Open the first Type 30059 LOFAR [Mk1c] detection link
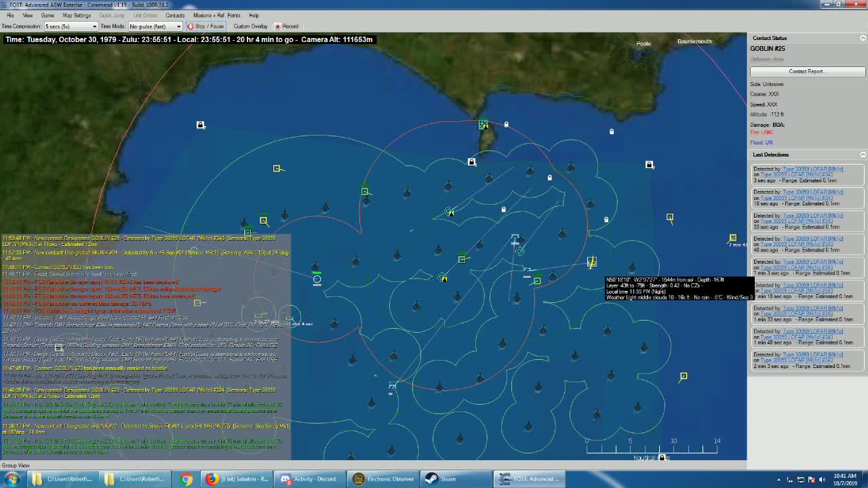868x488 pixels. 812,169
